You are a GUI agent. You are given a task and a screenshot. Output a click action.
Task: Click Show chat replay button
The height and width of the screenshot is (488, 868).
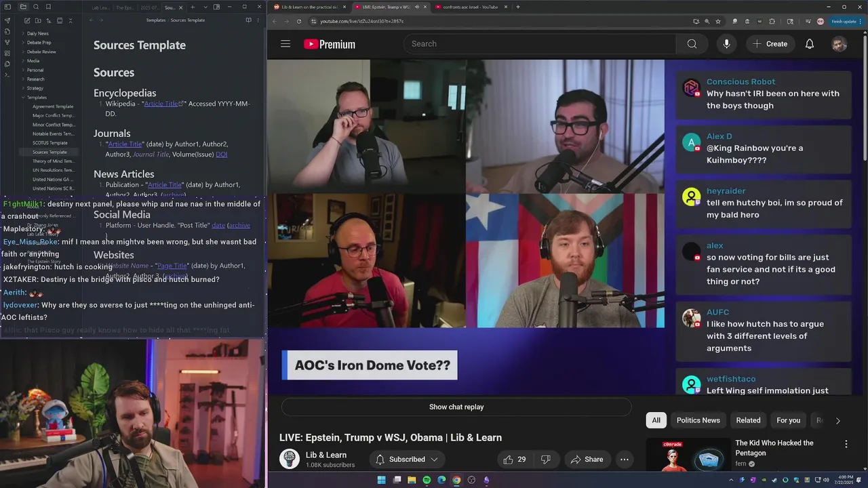point(456,407)
